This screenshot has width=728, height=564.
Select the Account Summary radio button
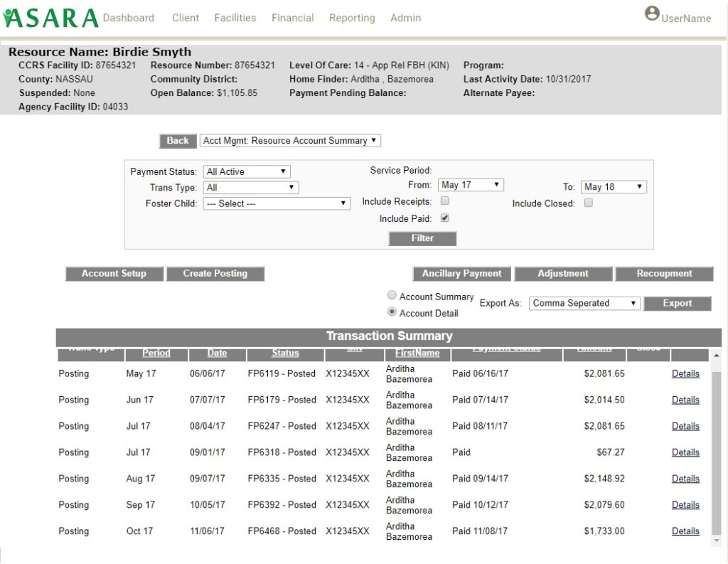point(392,295)
